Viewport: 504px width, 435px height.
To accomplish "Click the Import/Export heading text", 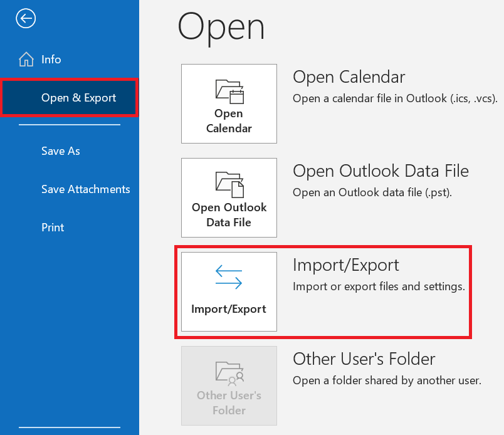I will point(346,265).
